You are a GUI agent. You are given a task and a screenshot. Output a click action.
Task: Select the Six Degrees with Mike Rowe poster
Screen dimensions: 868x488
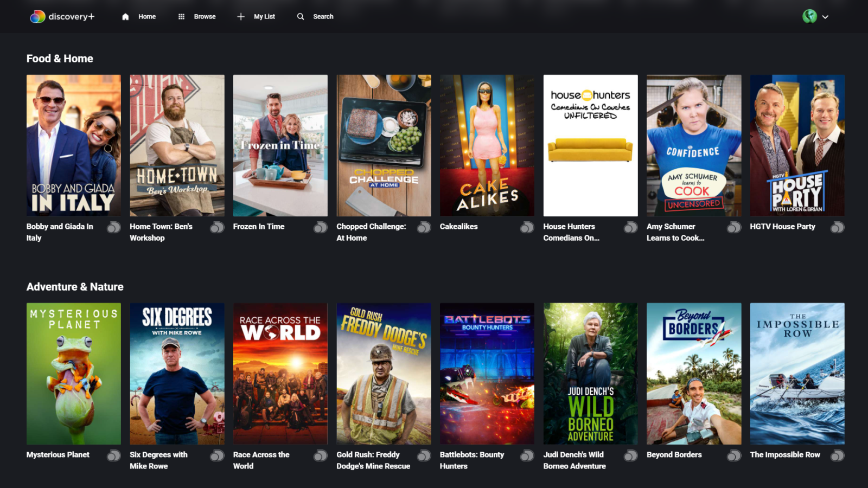177,374
